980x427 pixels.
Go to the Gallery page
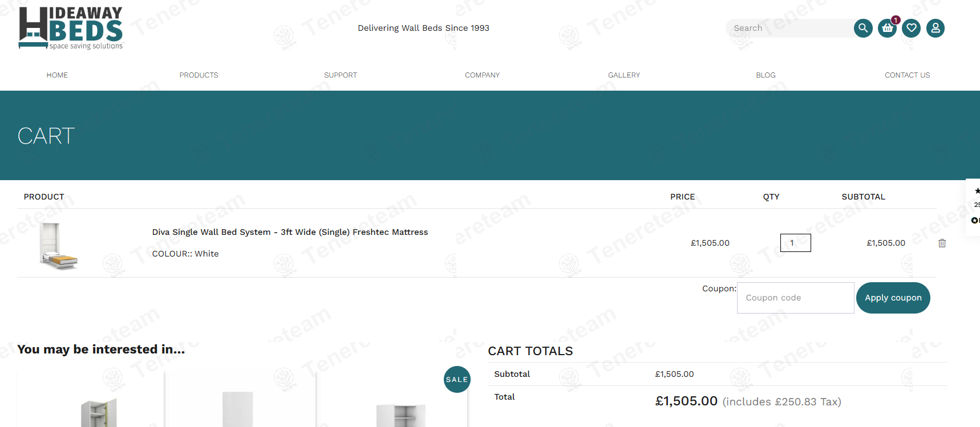tap(624, 75)
